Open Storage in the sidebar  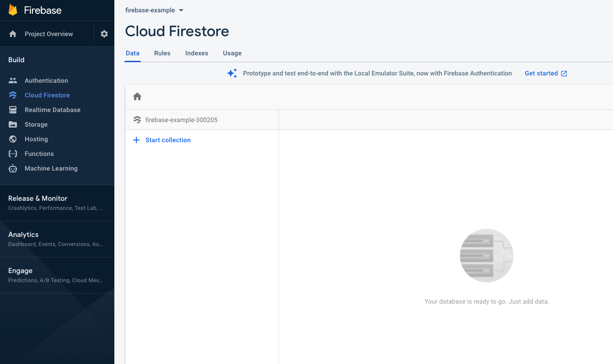(36, 124)
